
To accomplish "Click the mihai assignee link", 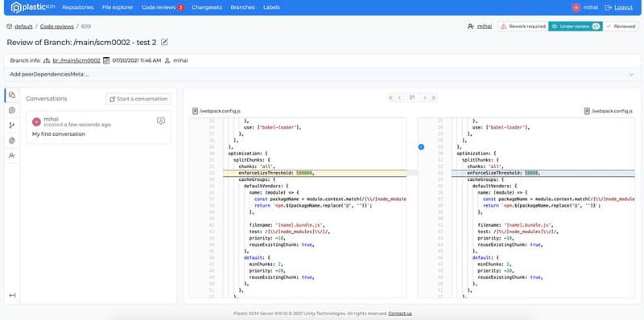I will click(x=485, y=27).
